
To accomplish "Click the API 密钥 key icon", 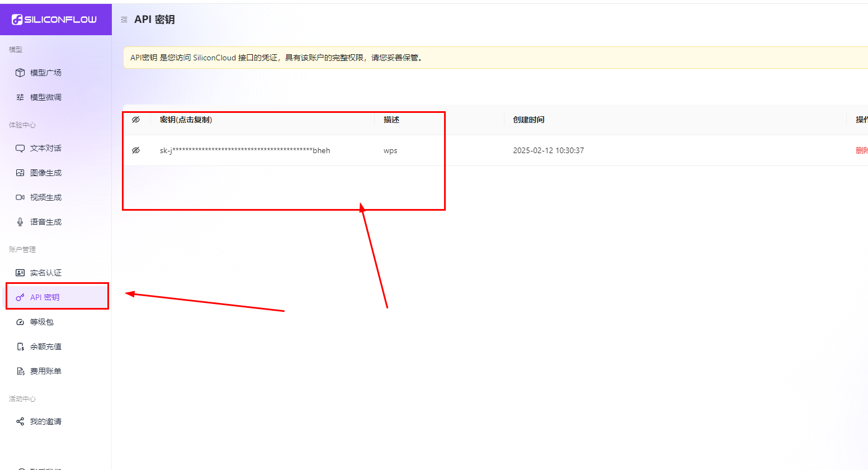I will tap(20, 297).
